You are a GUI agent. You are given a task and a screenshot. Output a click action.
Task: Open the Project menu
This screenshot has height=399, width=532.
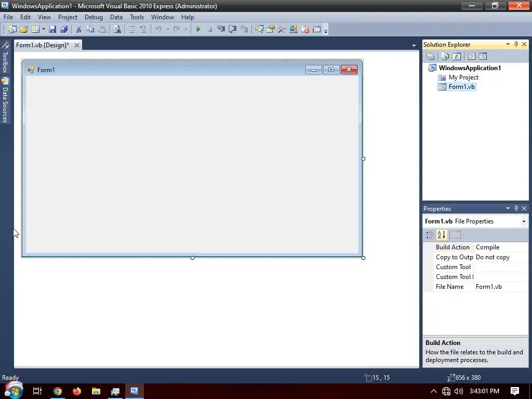point(68,17)
